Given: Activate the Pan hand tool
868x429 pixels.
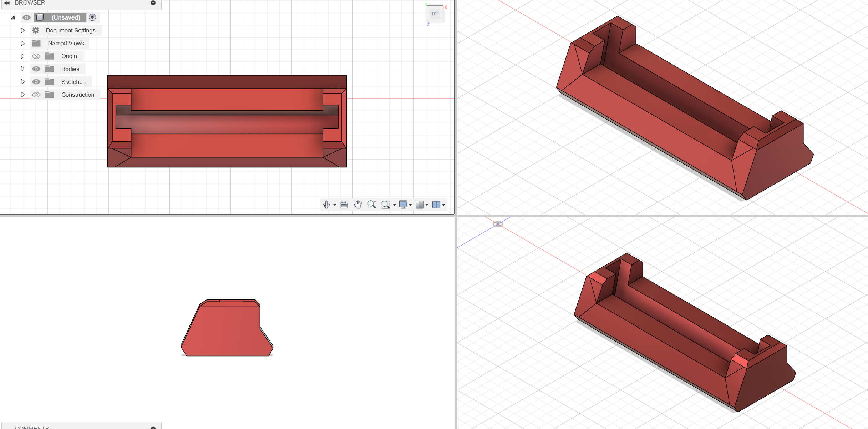Looking at the screenshot, I should pyautogui.click(x=358, y=205).
